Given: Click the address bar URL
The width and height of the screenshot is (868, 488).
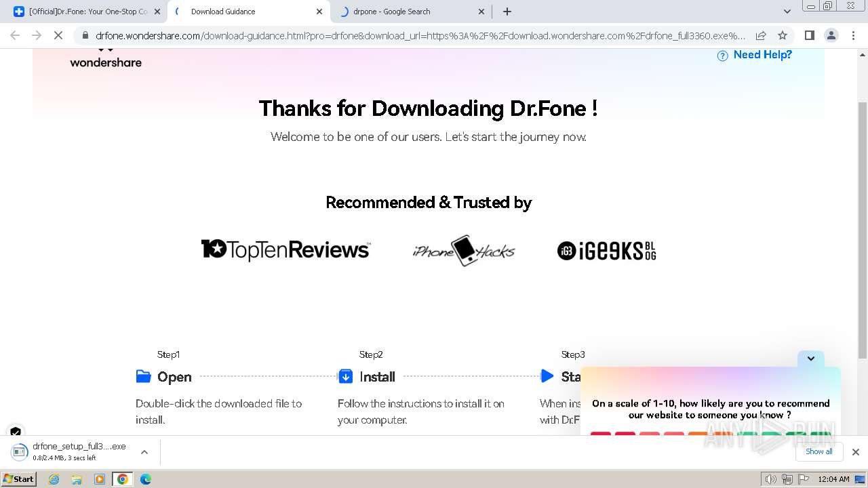Looking at the screenshot, I should (420, 35).
